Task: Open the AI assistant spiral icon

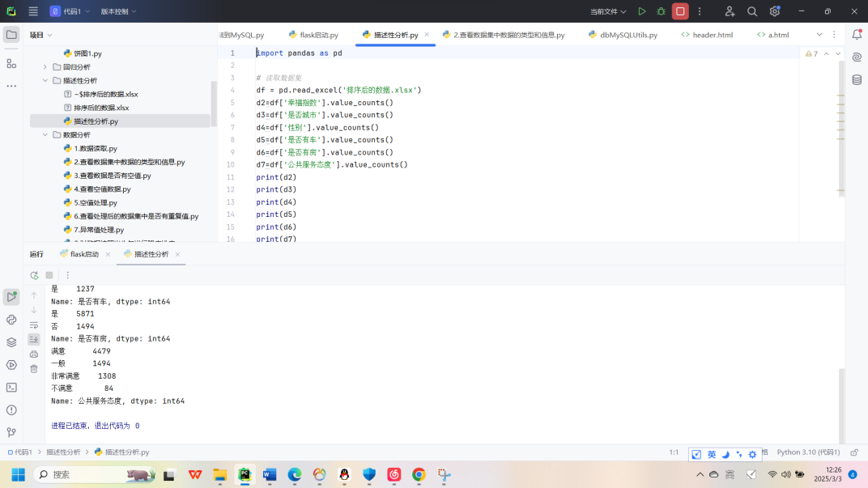Action: pyautogui.click(x=857, y=57)
